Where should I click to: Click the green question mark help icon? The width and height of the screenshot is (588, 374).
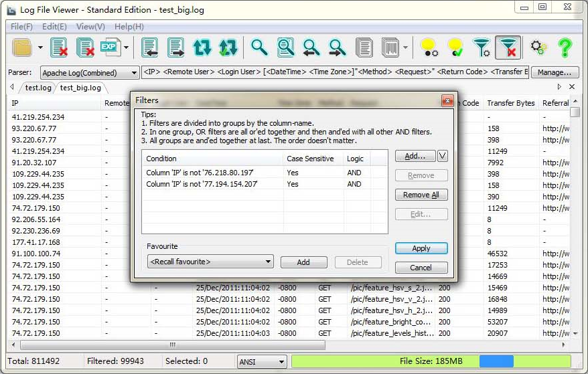(565, 48)
